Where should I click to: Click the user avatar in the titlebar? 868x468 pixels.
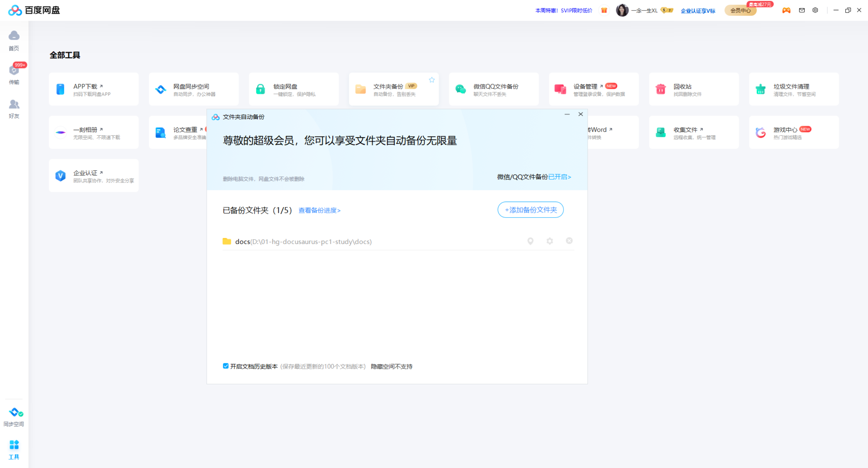coord(623,10)
